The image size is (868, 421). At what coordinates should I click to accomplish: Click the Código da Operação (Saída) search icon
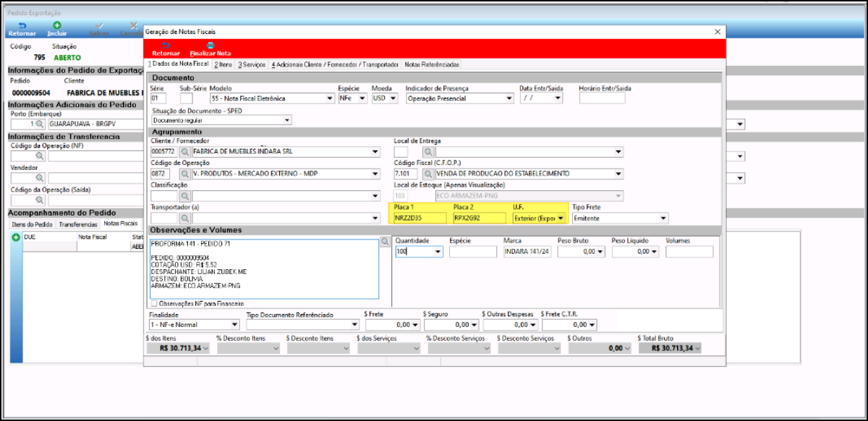click(41, 200)
